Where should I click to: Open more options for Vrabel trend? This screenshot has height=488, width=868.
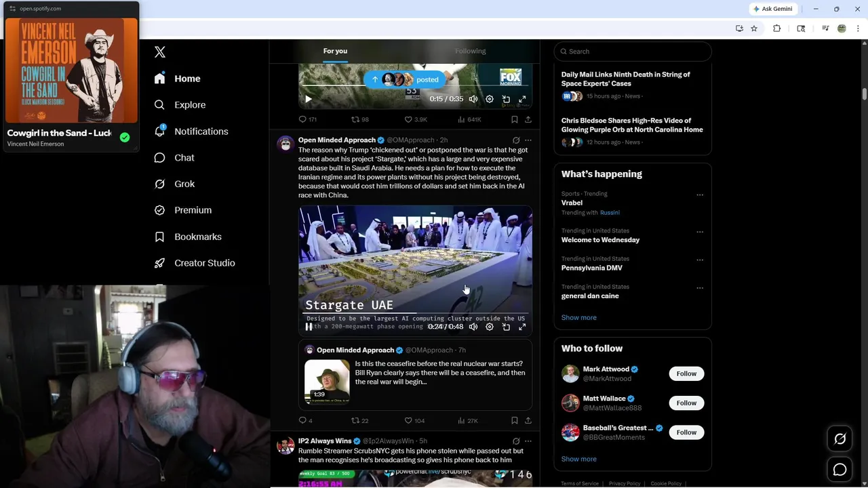click(x=700, y=195)
